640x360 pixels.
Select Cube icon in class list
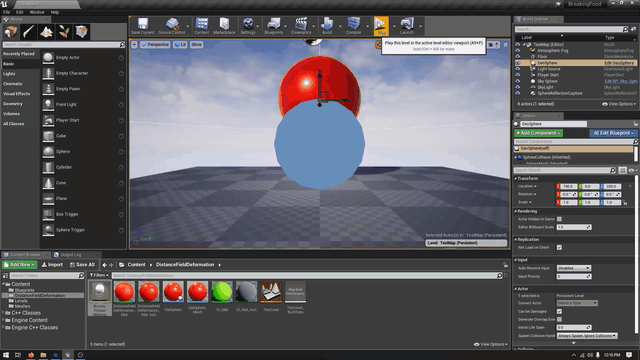click(48, 136)
